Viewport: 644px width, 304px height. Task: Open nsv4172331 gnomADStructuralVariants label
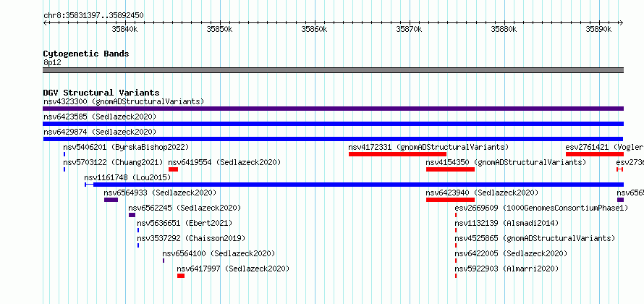[428, 147]
